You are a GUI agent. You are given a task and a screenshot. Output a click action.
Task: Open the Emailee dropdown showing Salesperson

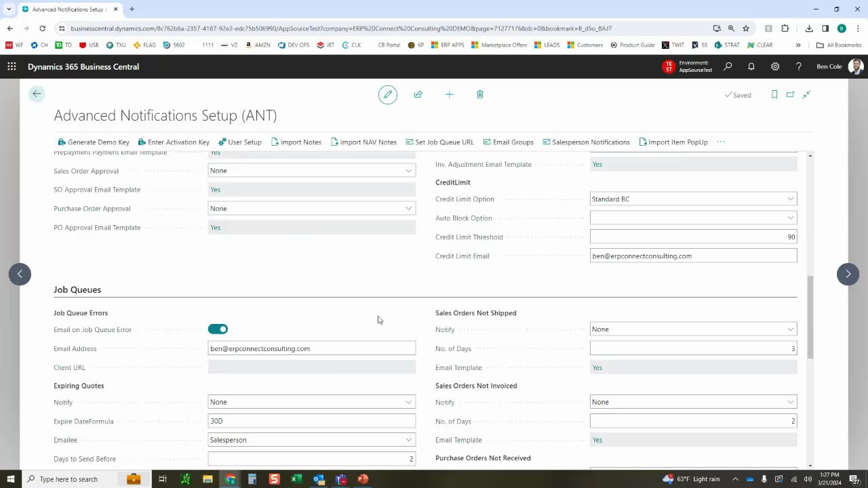coord(408,439)
